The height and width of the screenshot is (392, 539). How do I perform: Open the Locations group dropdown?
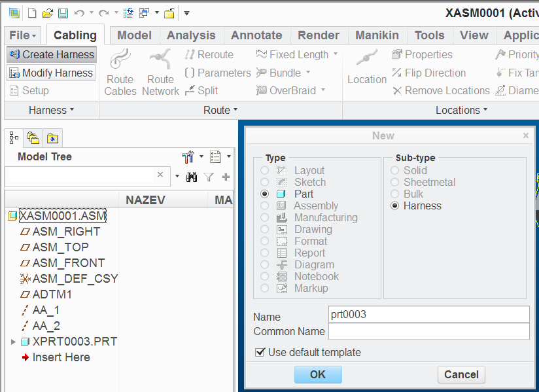tap(461, 110)
